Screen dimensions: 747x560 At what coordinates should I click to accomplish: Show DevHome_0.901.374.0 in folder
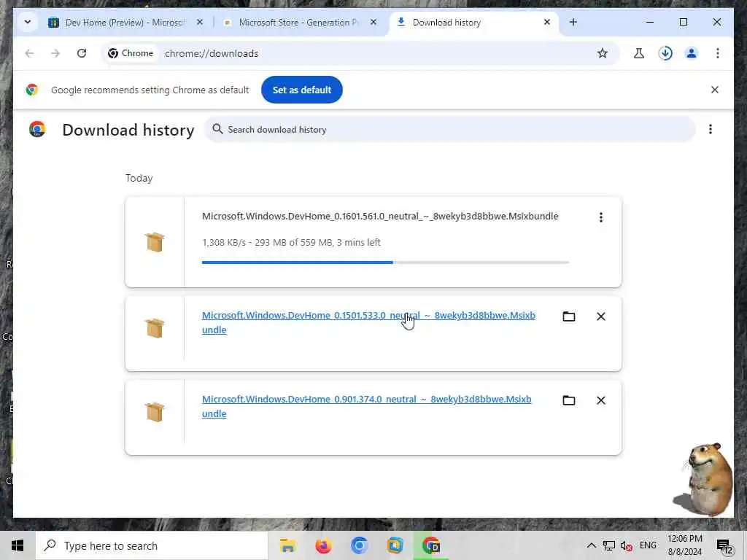569,400
